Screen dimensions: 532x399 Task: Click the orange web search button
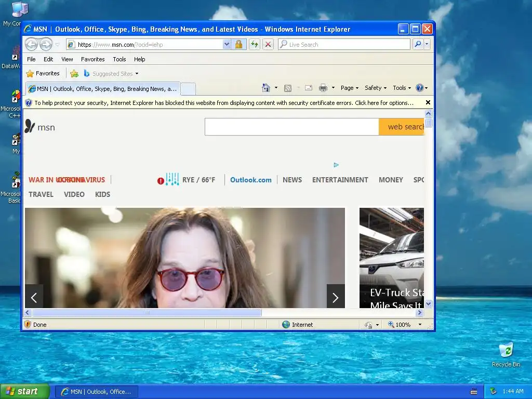point(402,127)
